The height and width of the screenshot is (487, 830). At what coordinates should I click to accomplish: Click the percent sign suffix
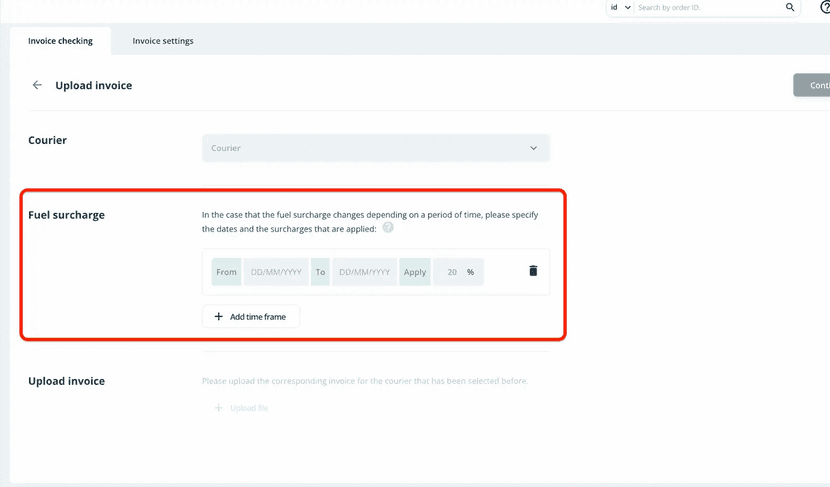click(471, 272)
